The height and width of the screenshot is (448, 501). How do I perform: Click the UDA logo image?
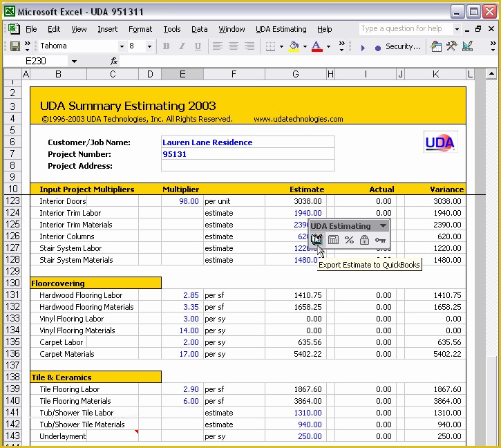tap(440, 142)
